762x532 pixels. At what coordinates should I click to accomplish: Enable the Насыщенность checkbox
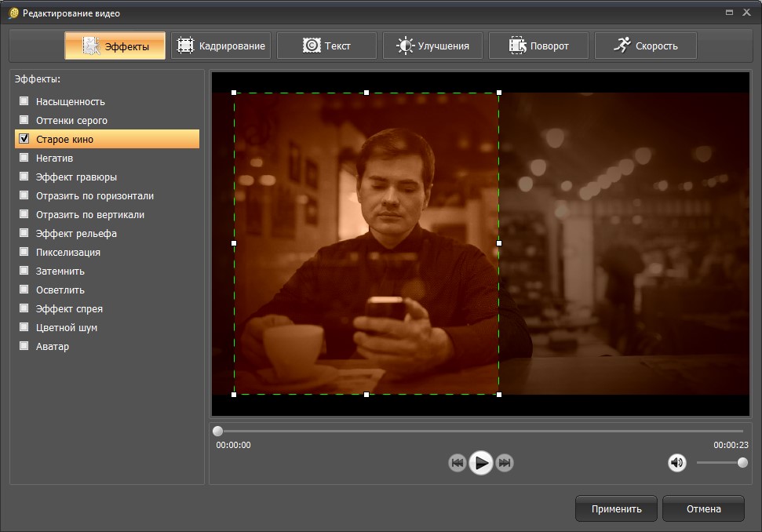(x=24, y=101)
